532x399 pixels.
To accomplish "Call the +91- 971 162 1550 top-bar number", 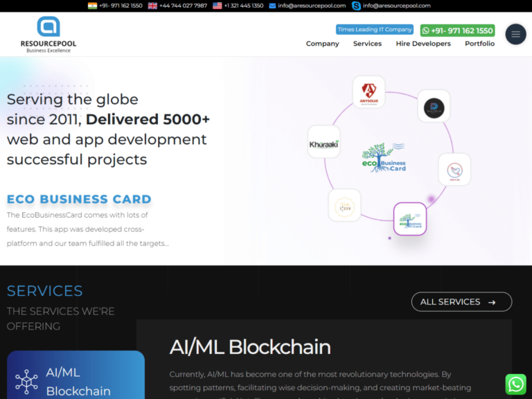I will pyautogui.click(x=121, y=6).
